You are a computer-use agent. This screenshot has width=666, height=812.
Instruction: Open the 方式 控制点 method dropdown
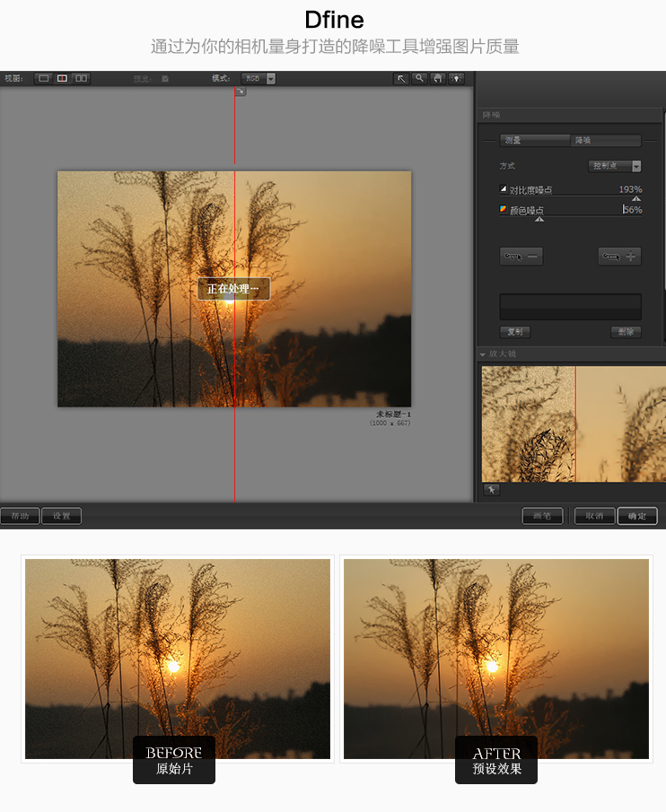(615, 166)
